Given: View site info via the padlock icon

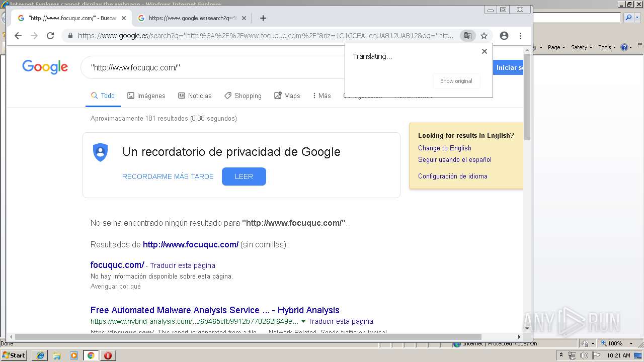Looking at the screenshot, I should [x=70, y=36].
